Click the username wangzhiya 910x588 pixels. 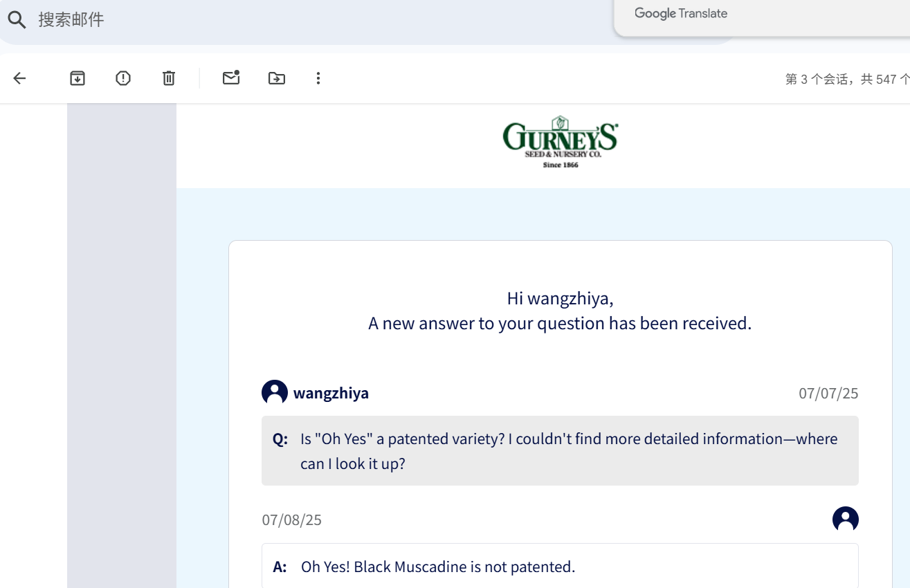coord(331,394)
